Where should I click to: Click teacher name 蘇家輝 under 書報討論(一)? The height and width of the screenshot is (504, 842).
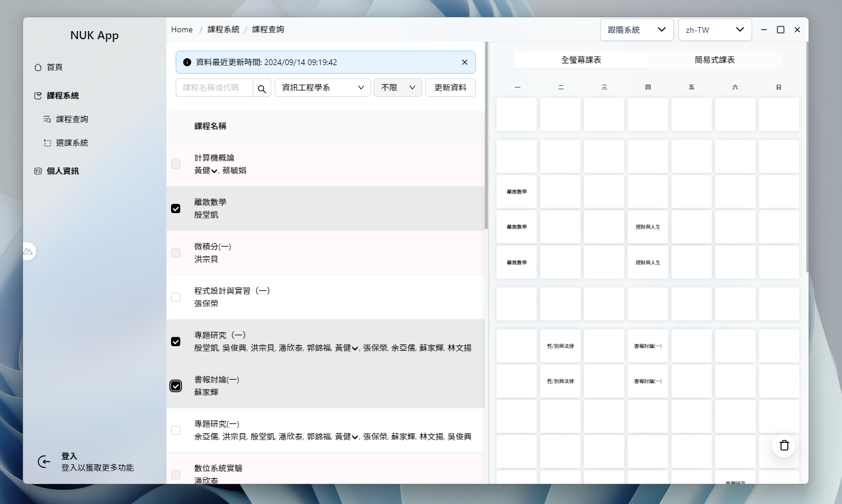(206, 392)
